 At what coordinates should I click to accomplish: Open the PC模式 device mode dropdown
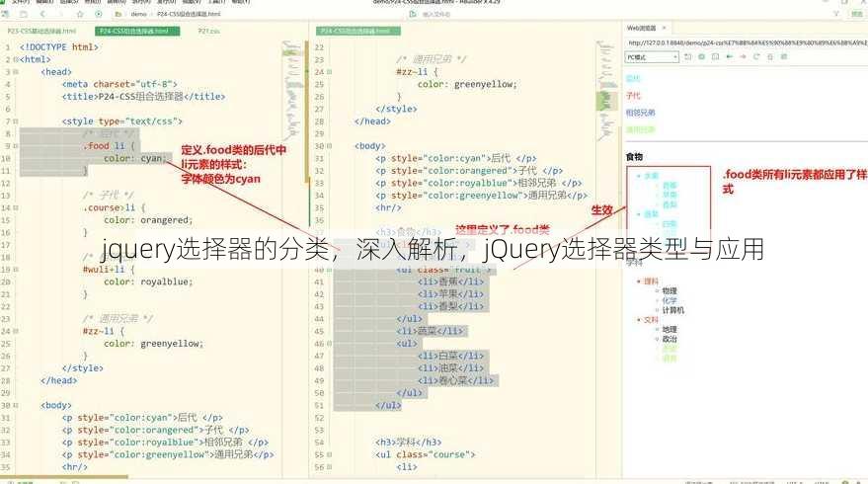click(652, 57)
